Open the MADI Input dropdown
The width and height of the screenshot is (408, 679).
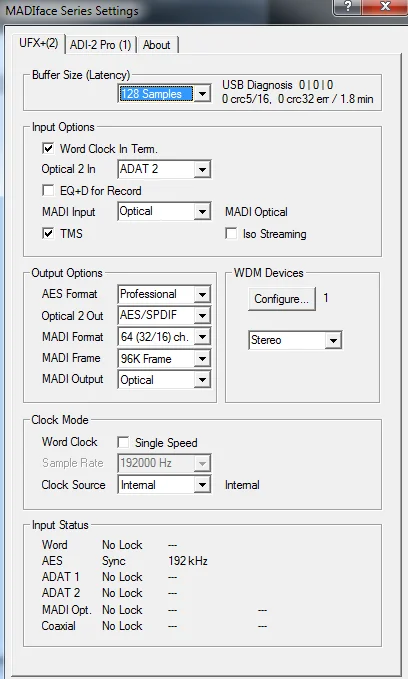tap(164, 211)
